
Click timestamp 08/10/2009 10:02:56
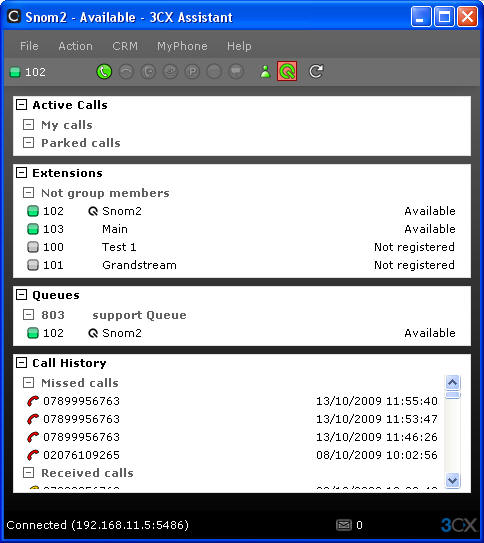tap(377, 455)
